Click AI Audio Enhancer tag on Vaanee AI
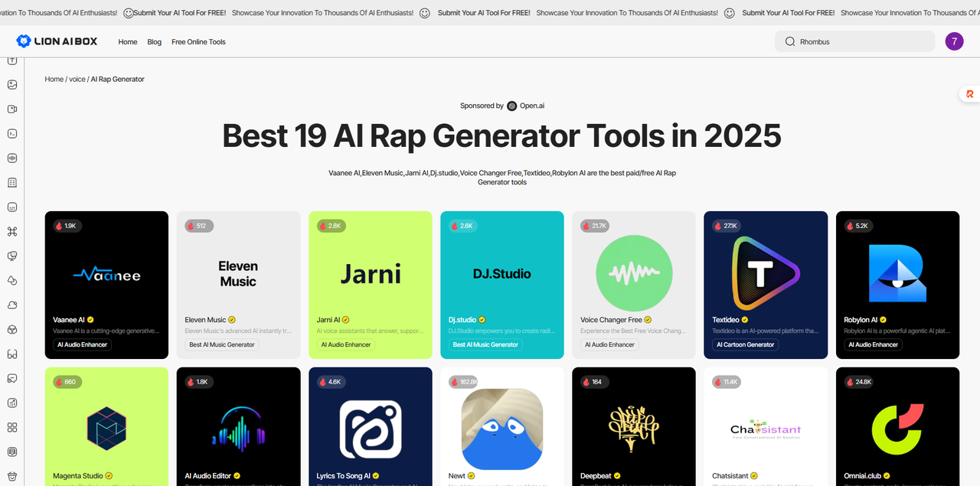Viewport: 980px width, 486px height. [83, 344]
